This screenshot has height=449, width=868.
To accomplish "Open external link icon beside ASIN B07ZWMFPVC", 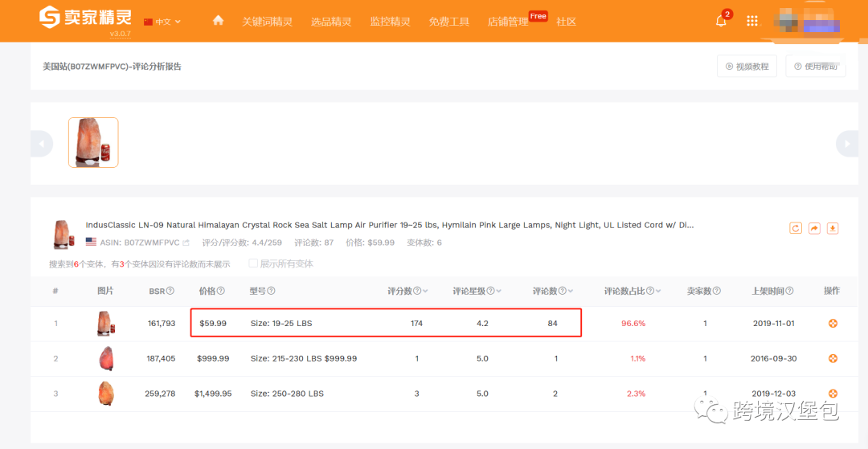I will tap(186, 243).
